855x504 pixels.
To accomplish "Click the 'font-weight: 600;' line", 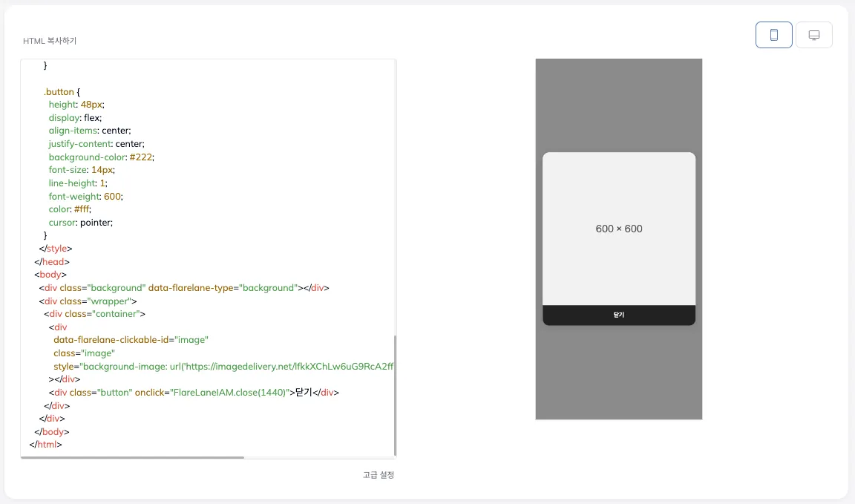I will pyautogui.click(x=85, y=197).
